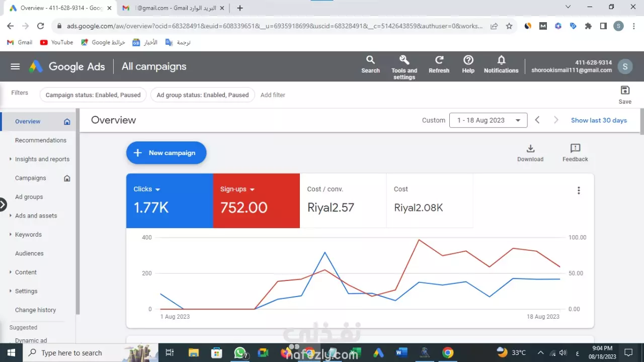This screenshot has width=644, height=362.
Task: Click the Cost scorecard Riyal2.08K
Action: [x=430, y=200]
